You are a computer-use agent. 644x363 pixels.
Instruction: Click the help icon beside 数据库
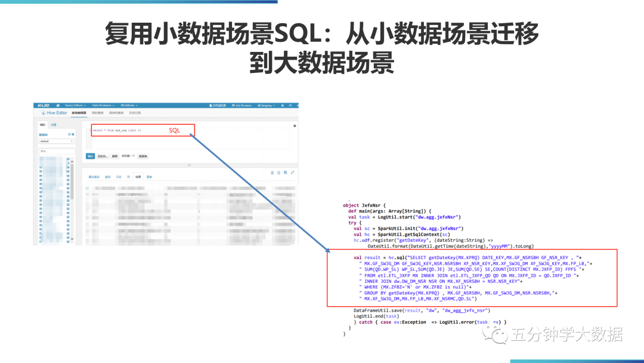coord(72,133)
